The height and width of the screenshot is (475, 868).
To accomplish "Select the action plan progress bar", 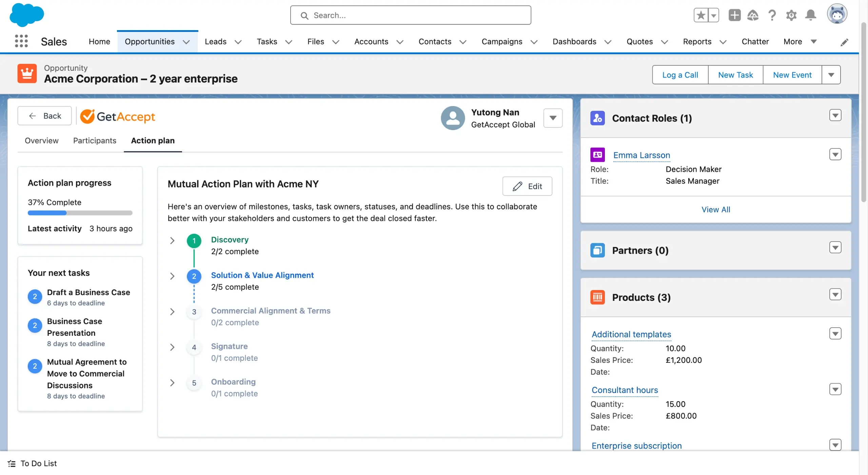I will pos(80,213).
